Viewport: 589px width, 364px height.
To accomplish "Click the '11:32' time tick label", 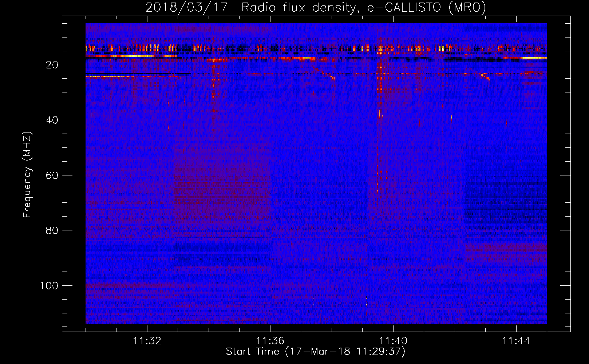I will (x=147, y=341).
